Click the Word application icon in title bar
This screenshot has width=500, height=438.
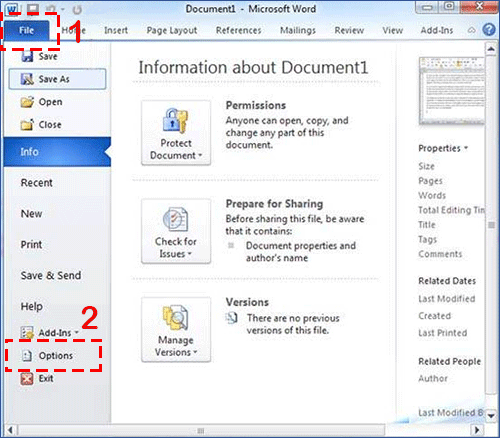point(12,9)
